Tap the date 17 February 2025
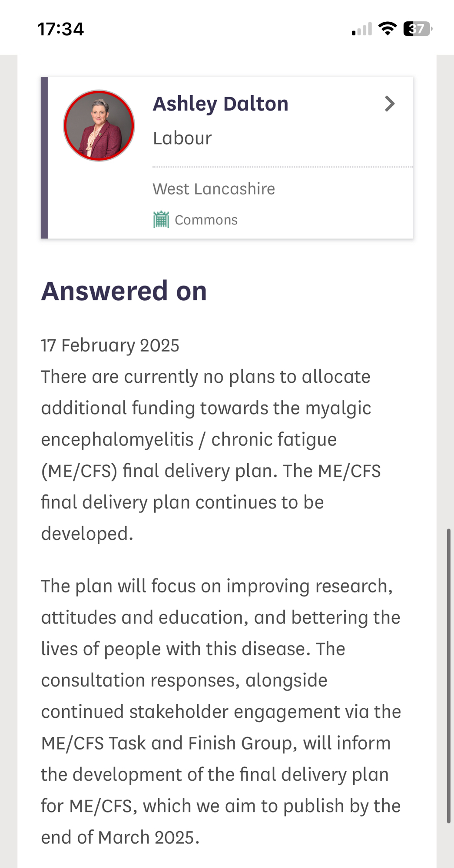The width and height of the screenshot is (454, 868). [x=110, y=345]
